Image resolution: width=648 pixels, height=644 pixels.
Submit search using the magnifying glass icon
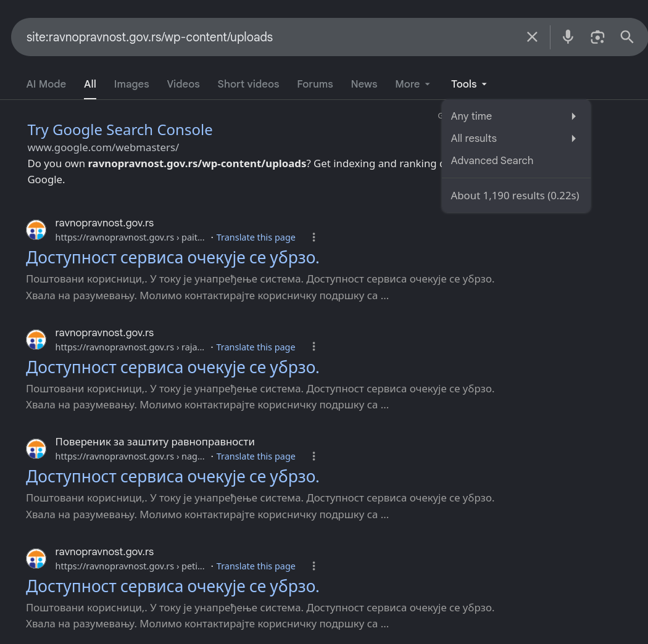click(626, 37)
